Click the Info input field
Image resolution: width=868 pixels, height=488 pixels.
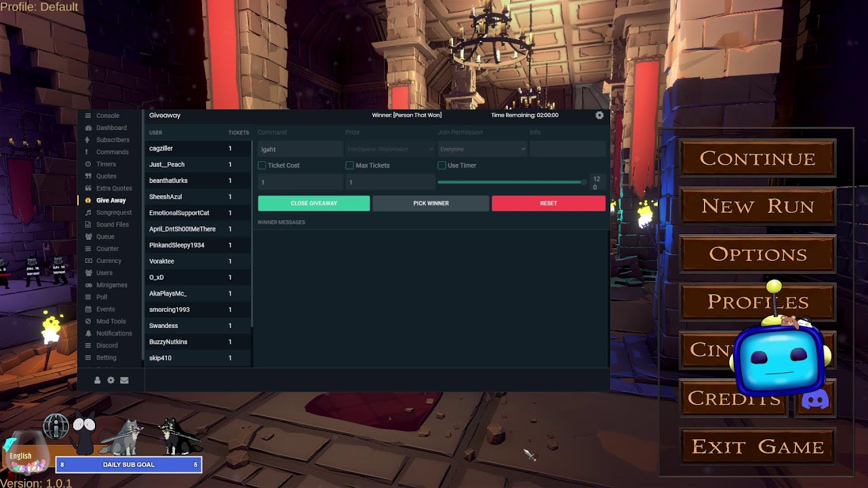click(567, 149)
